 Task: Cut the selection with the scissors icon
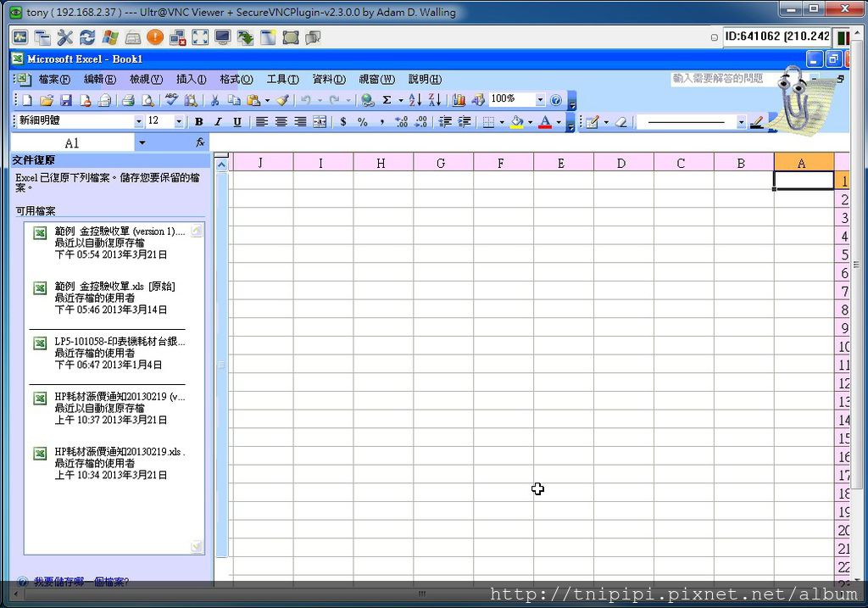click(x=214, y=100)
